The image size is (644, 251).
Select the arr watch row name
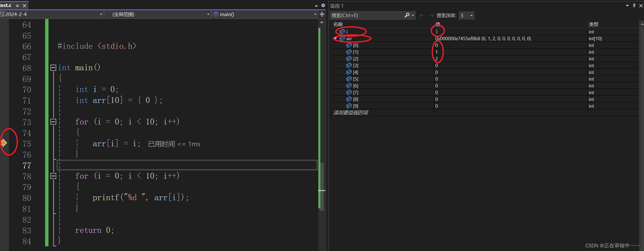coord(349,39)
